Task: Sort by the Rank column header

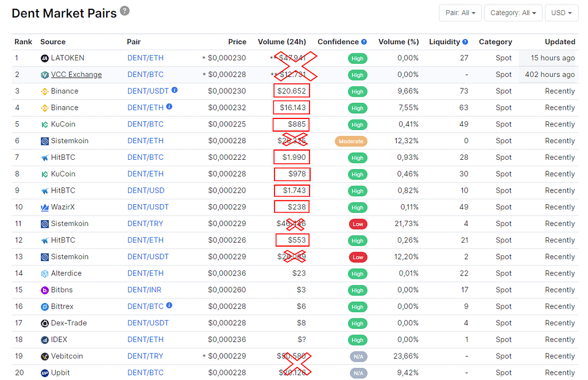Action: click(x=23, y=42)
